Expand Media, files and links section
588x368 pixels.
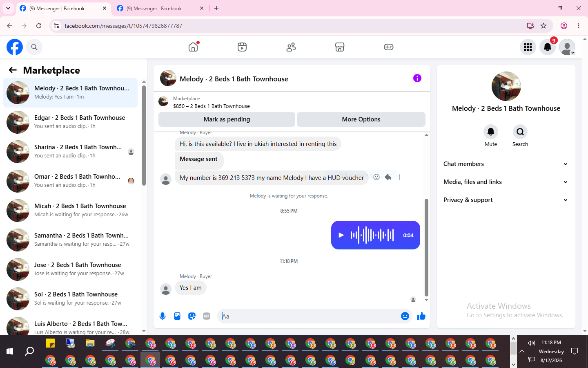pos(506,182)
